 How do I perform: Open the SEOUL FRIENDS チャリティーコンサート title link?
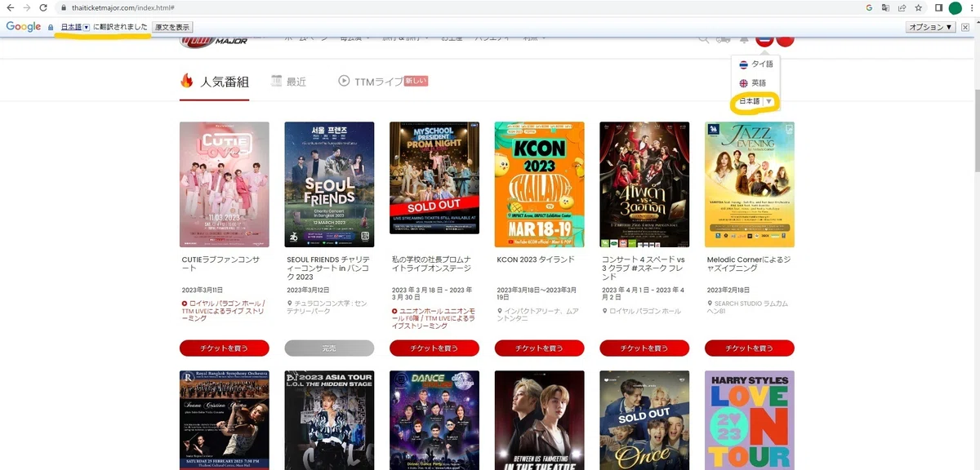coord(328,268)
